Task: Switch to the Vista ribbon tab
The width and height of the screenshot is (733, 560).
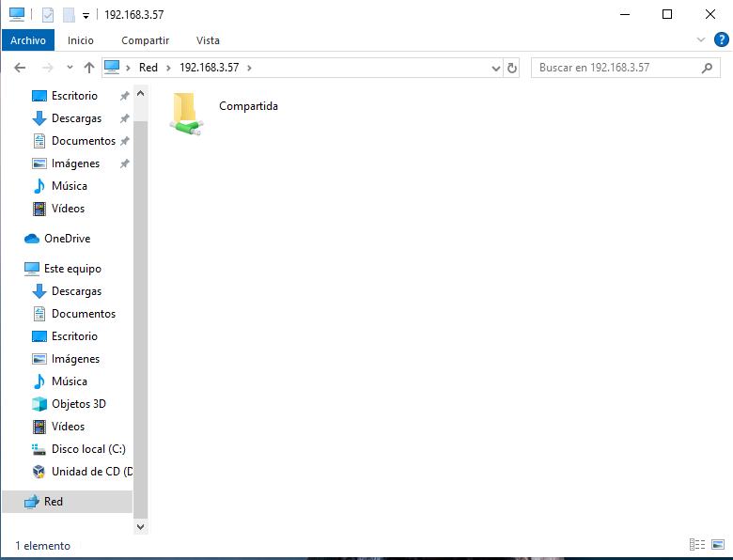Action: point(208,40)
